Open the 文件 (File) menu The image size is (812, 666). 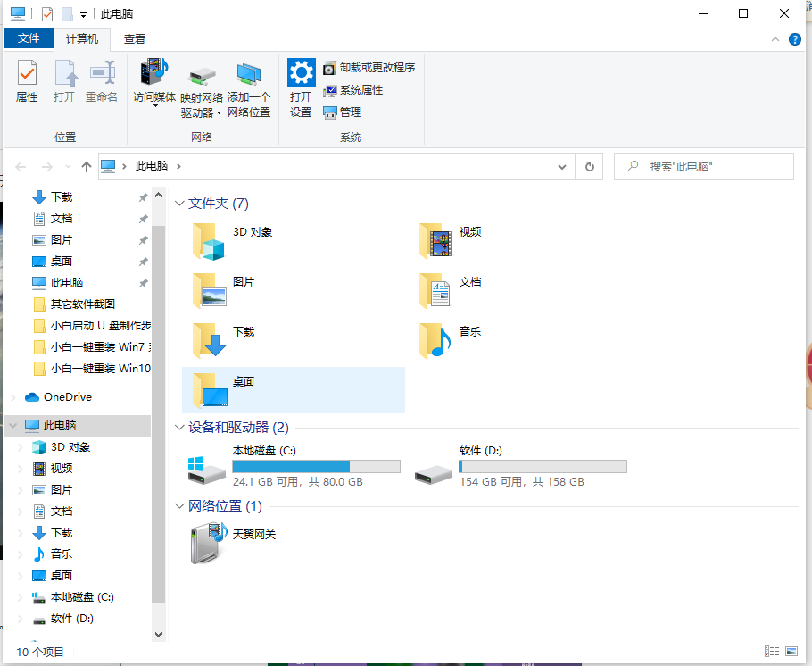[x=29, y=38]
